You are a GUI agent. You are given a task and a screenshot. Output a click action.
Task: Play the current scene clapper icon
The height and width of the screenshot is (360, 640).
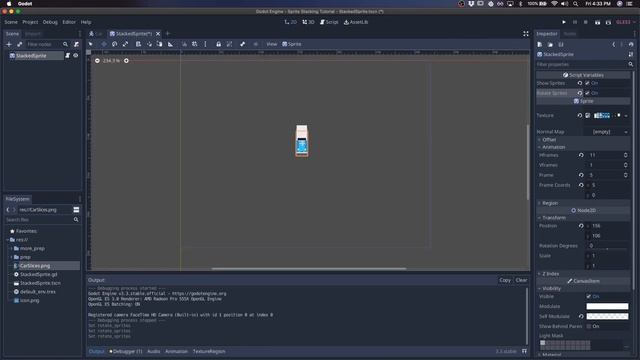coord(598,22)
